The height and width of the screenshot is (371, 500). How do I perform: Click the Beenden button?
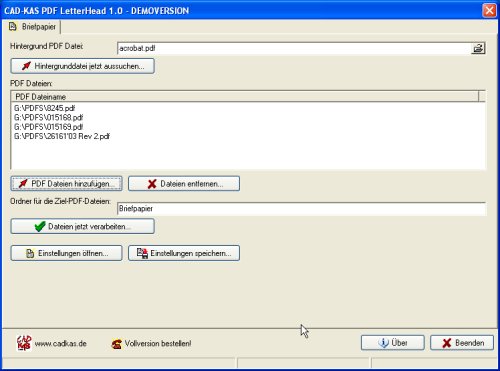[462, 343]
